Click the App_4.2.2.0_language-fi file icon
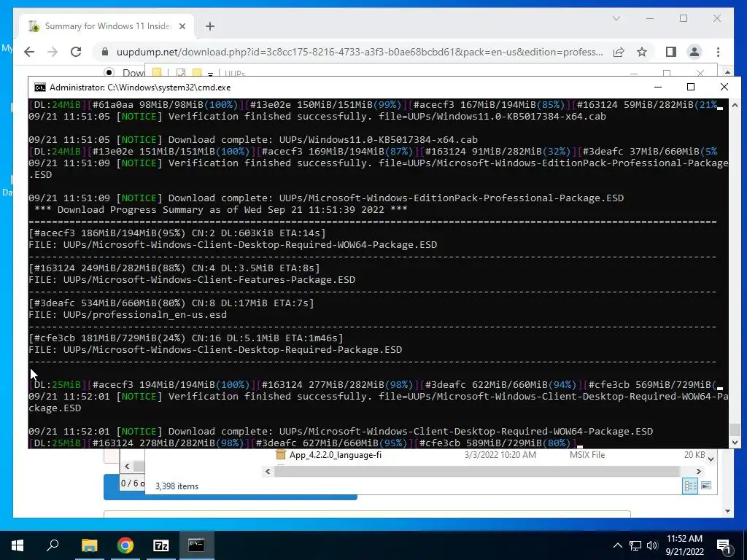Screen dimensions: 747x560 click(281, 455)
